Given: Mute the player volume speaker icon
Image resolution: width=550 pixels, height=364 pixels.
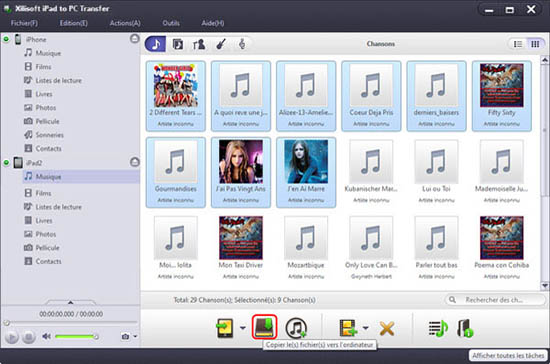Looking at the screenshot, I should [46, 336].
